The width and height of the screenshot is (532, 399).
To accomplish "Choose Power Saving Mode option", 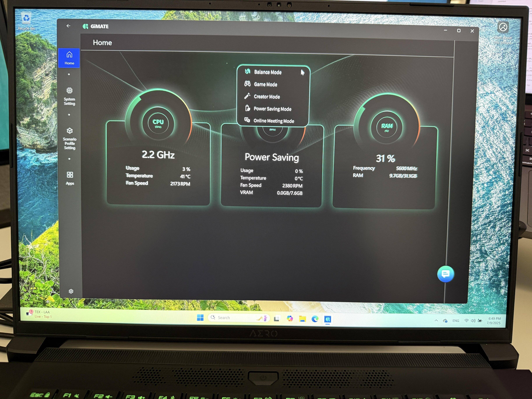I will (x=272, y=109).
